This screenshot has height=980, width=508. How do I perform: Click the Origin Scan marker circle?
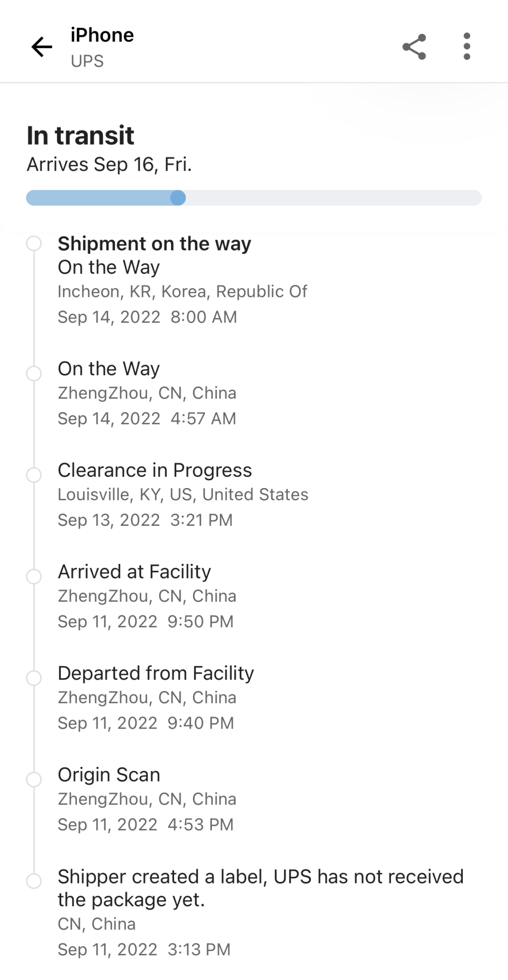[34, 780]
